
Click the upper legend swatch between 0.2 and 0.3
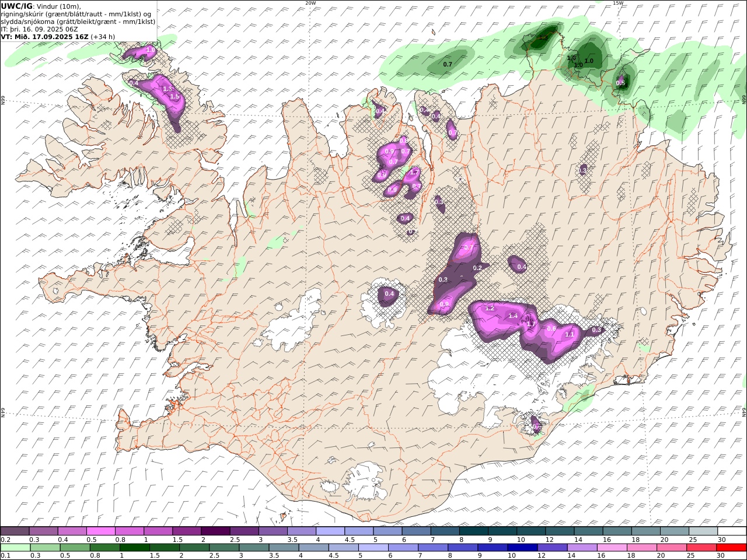[15, 531]
